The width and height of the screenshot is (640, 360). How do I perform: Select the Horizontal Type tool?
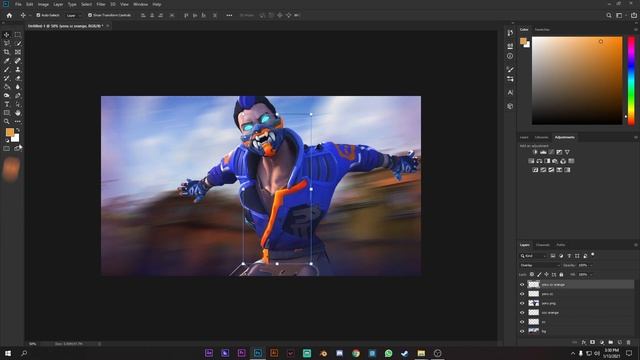[x=7, y=104]
